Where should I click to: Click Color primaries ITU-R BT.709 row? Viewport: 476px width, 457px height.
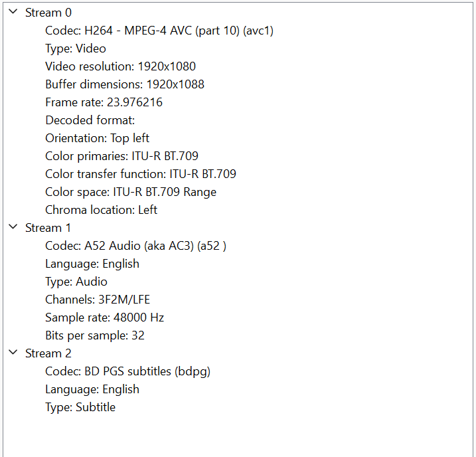(x=121, y=156)
